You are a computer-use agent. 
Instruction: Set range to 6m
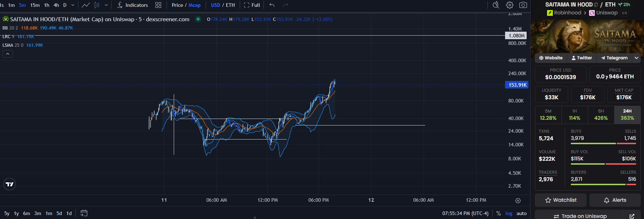pyautogui.click(x=27, y=213)
